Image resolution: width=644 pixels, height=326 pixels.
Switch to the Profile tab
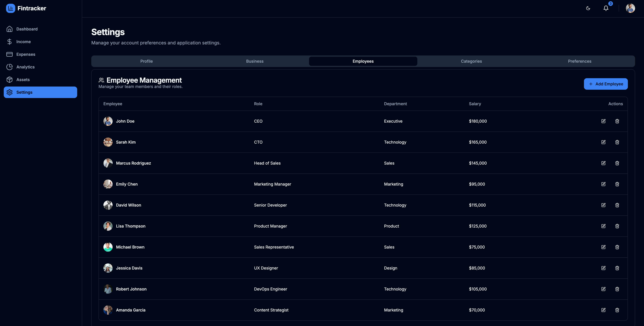coord(146,61)
